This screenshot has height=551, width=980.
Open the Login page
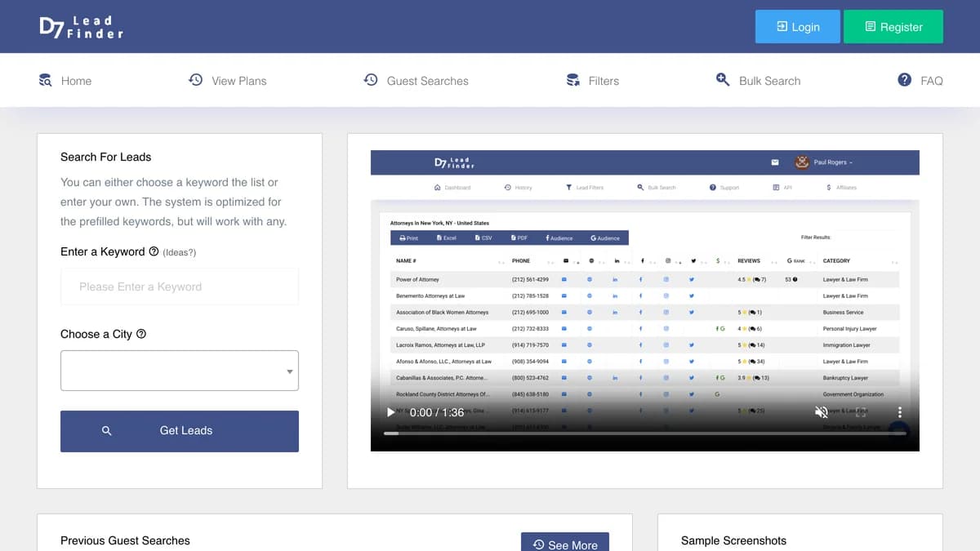pos(797,26)
